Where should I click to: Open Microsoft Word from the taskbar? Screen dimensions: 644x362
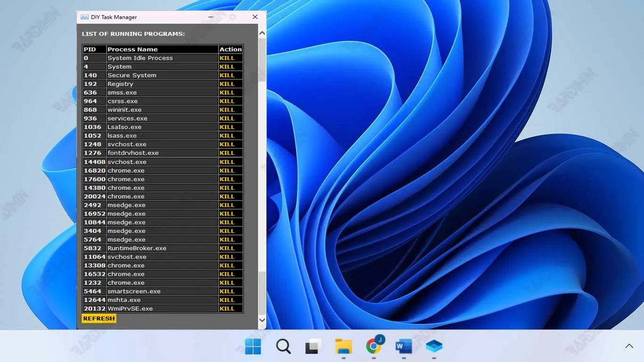click(404, 346)
